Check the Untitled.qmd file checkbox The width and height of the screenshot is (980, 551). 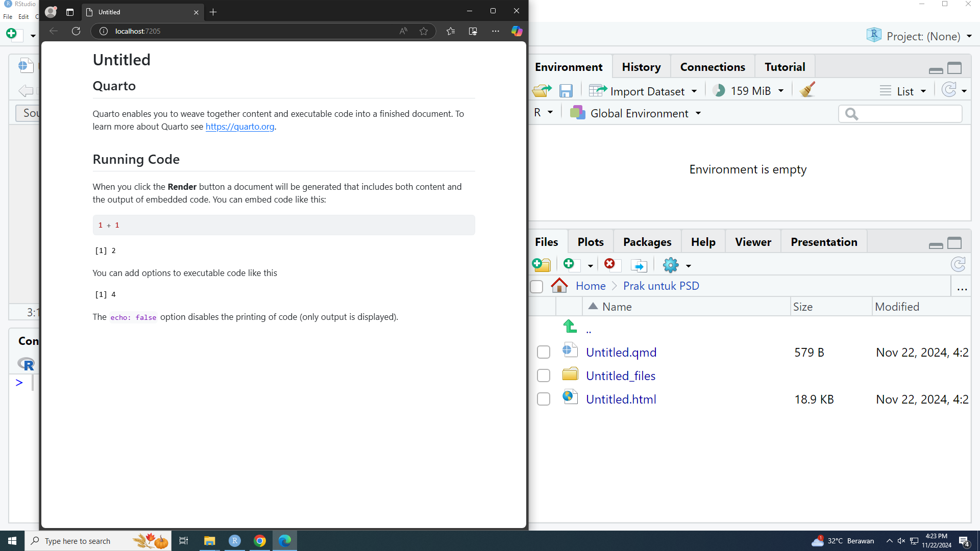point(544,352)
